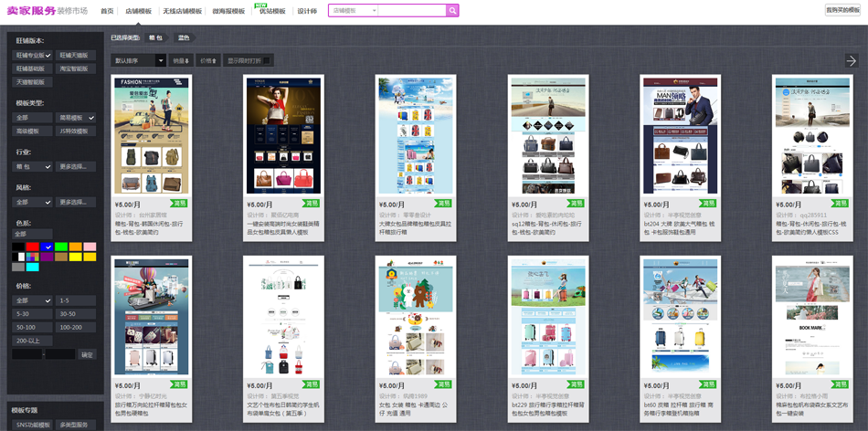The image size is (868, 431).
Task: Click the 确定 price range button
Action: tap(87, 354)
